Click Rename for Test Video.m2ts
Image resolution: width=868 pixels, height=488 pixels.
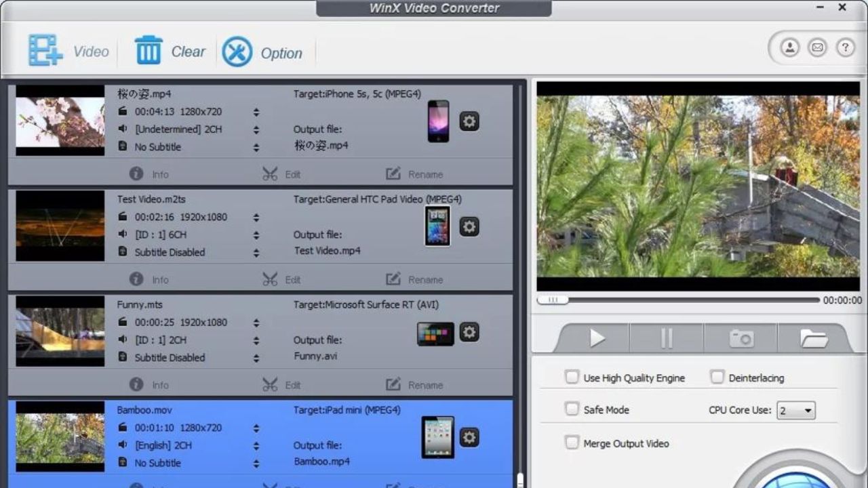tap(414, 279)
